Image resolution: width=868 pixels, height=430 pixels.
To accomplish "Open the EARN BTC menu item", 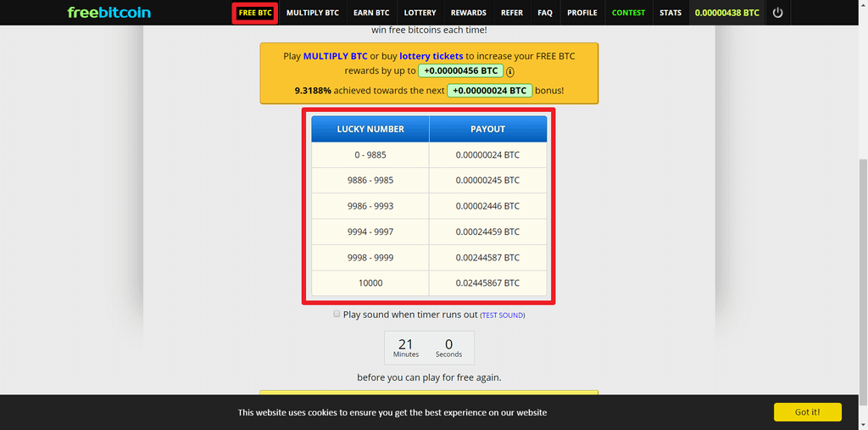I will pos(371,13).
